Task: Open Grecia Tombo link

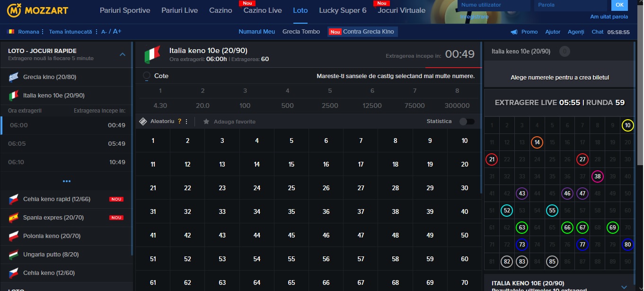Action: point(301,32)
